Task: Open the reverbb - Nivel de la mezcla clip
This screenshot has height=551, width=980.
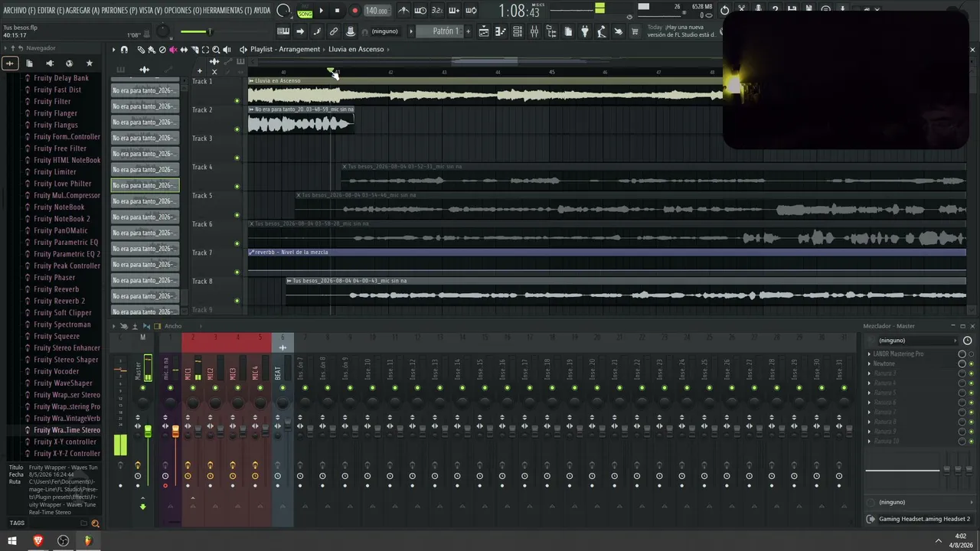Action: click(607, 253)
